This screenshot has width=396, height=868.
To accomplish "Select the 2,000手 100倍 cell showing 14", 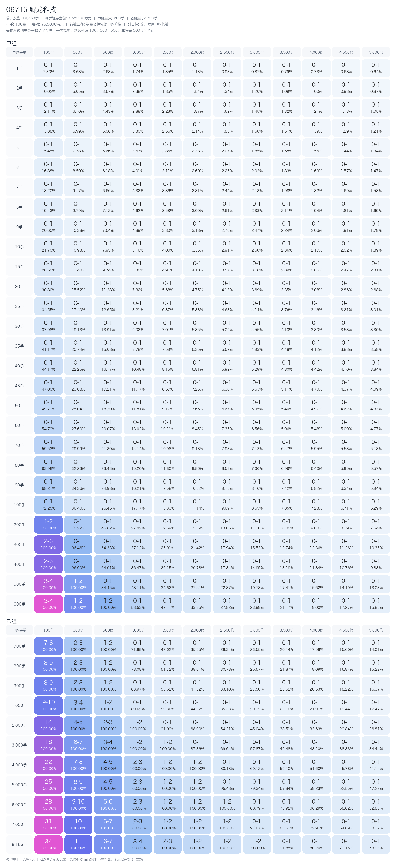I will click(48, 725).
